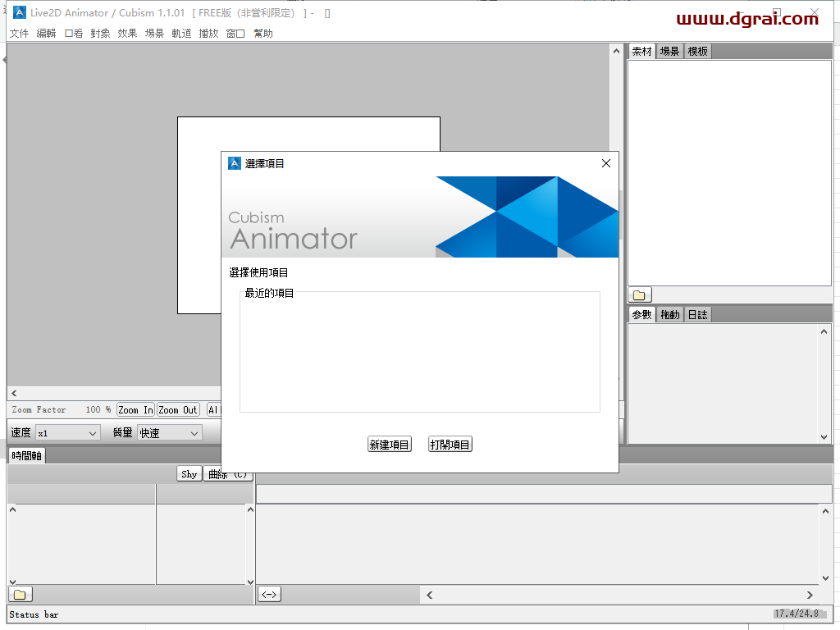Viewport: 840px width, 630px height.
Task: Switch to the 日誌 tab
Action: [697, 314]
